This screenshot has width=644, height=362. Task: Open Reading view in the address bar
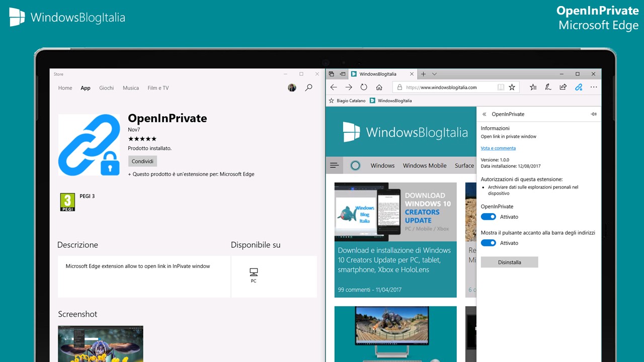501,87
